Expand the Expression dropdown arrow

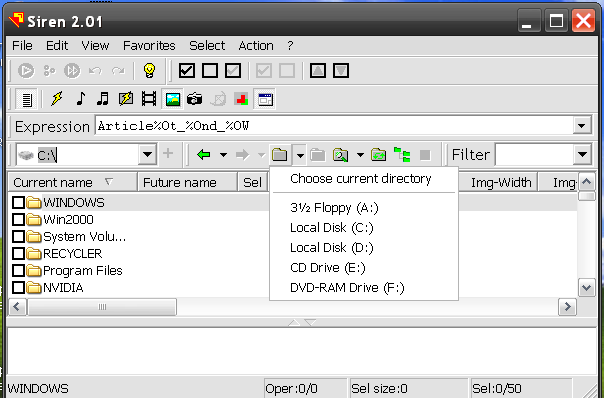tap(581, 126)
